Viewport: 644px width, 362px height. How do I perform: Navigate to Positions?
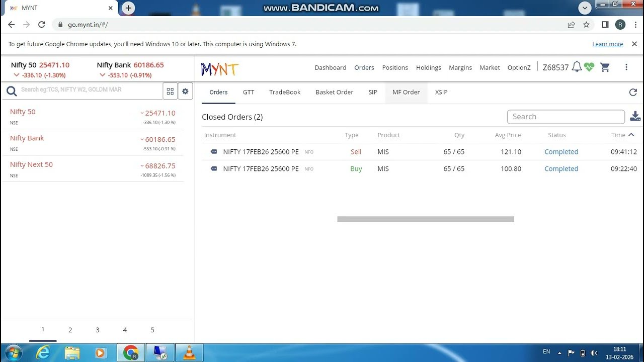pyautogui.click(x=395, y=67)
